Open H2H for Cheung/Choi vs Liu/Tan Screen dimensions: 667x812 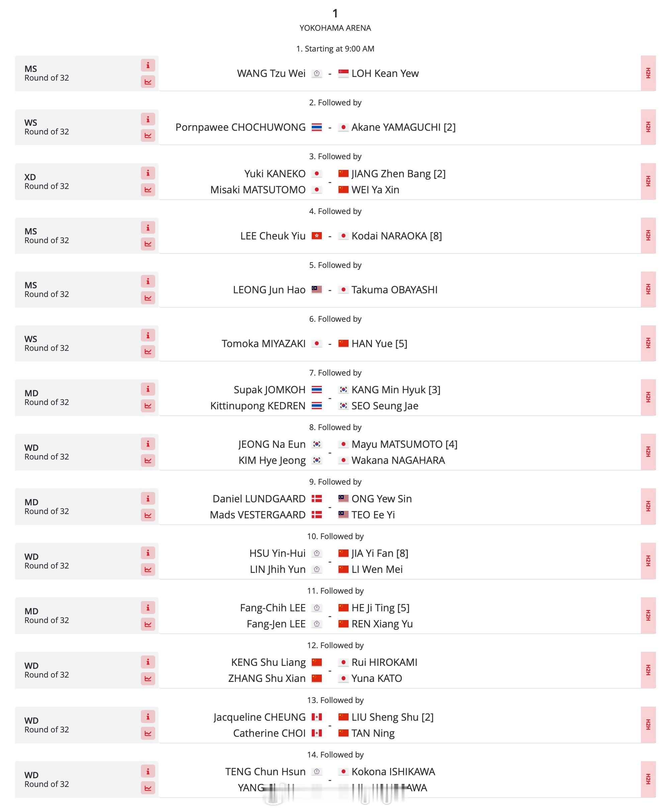click(648, 725)
